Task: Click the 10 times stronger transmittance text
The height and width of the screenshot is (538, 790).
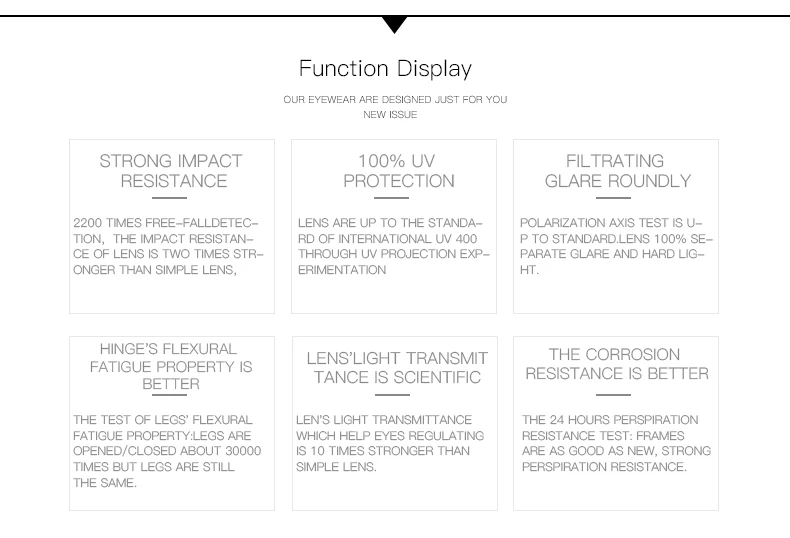Action: pos(390,443)
